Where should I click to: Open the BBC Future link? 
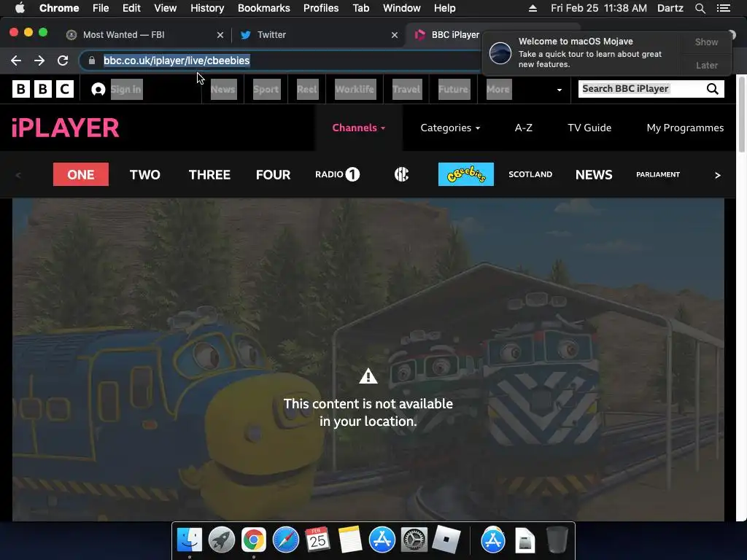point(453,89)
